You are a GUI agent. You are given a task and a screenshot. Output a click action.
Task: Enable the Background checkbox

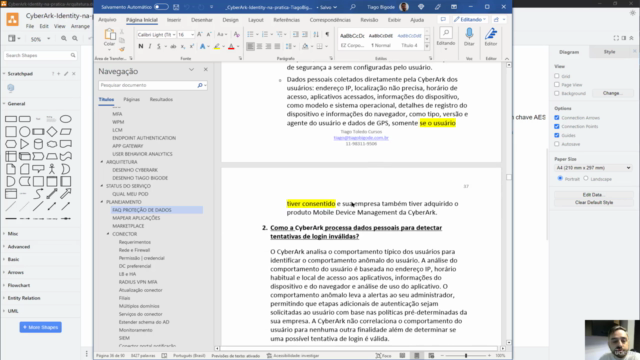click(x=557, y=93)
